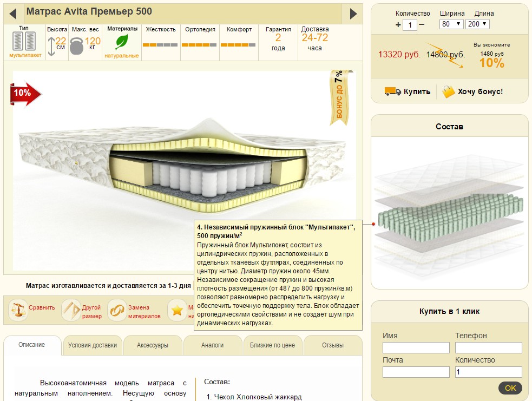The height and width of the screenshot is (401, 532).
Task: Switch to Аксессуары tab
Action: [152, 345]
